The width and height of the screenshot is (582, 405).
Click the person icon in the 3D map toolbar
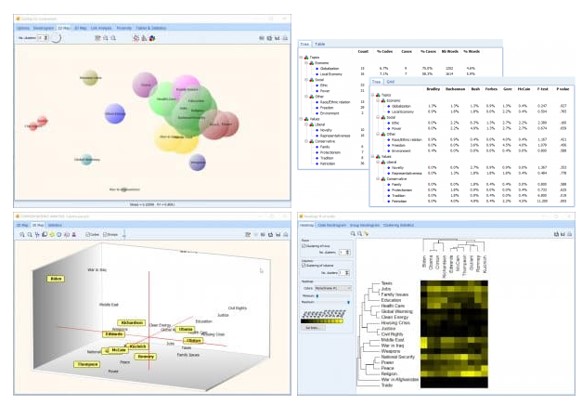tap(74, 235)
